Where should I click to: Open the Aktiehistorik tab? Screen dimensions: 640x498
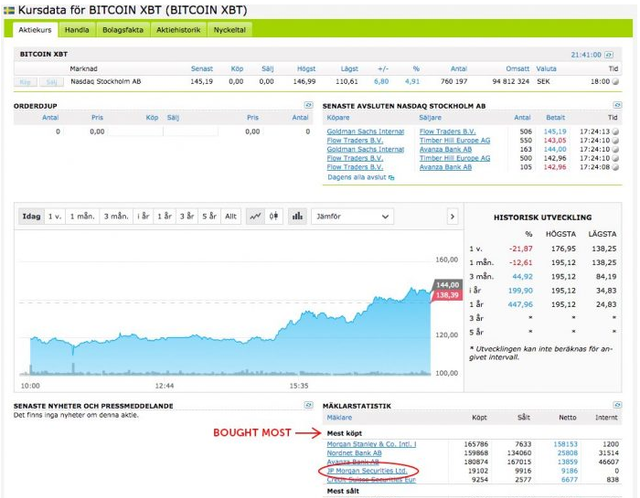pos(178,30)
